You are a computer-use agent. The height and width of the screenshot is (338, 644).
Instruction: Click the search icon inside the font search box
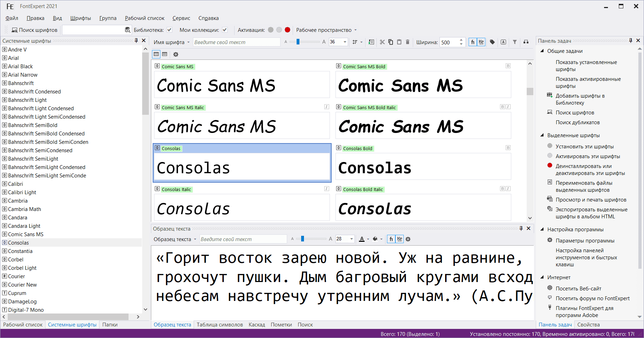127,30
